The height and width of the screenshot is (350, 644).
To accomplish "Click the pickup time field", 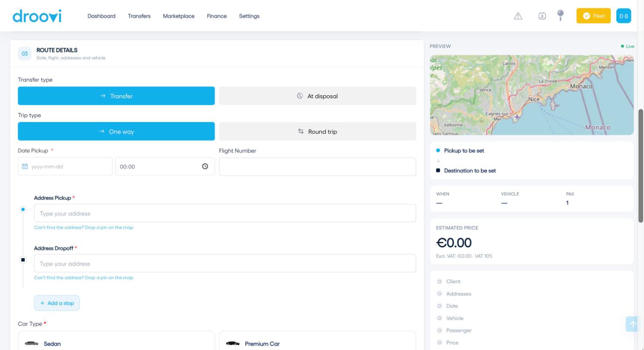I will click(x=165, y=166).
